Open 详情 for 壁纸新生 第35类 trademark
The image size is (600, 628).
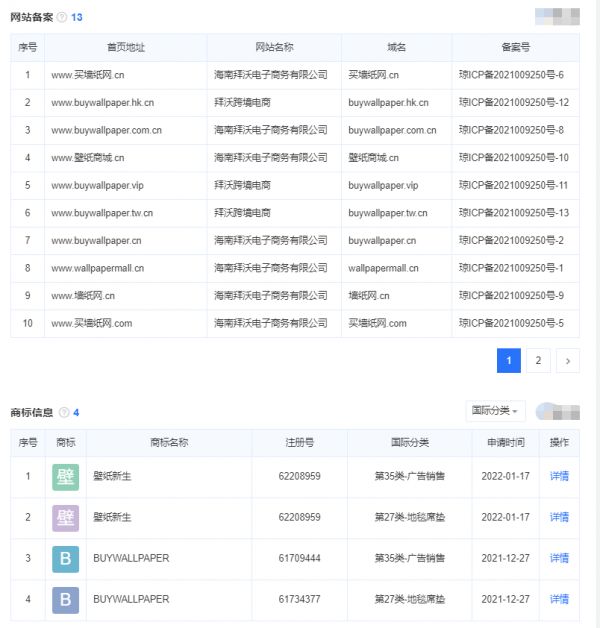click(559, 476)
